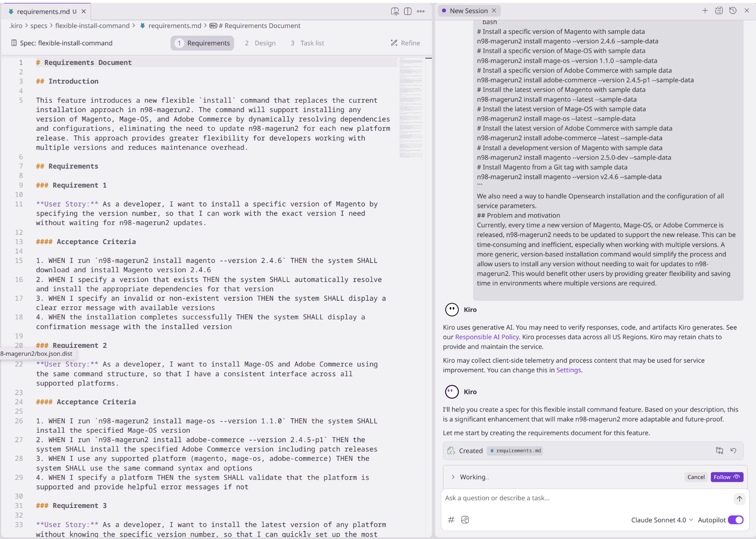Toggle the Autopilot switch off
756x539 pixels.
[736, 520]
